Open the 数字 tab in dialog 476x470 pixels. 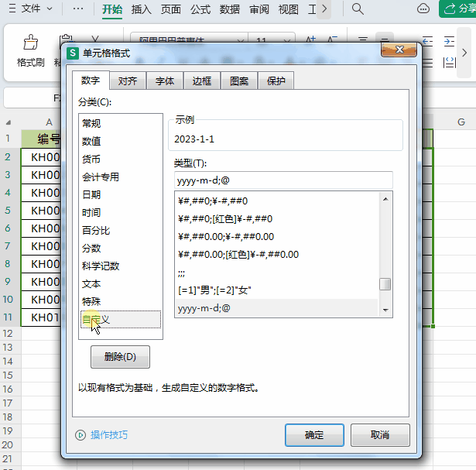point(91,81)
